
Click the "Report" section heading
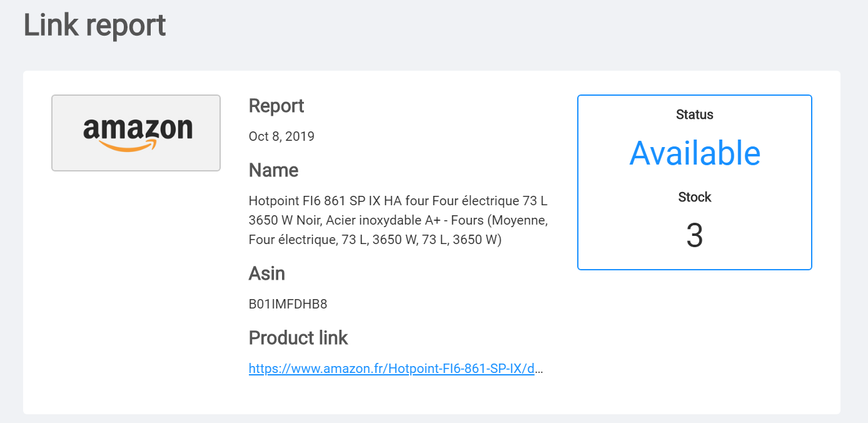click(276, 106)
